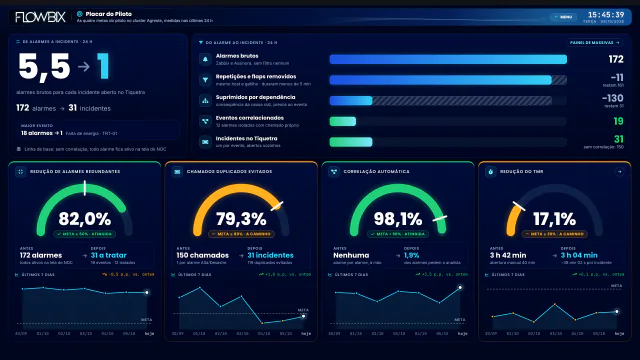Click the Redução de Alarmes Redundantes card icon

tap(20, 172)
